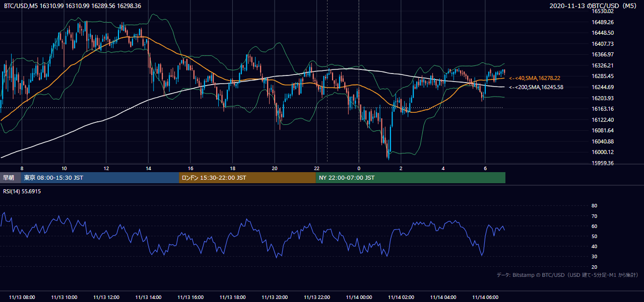Click the '<-<200,SMA,16245.58' label

click(x=536, y=87)
